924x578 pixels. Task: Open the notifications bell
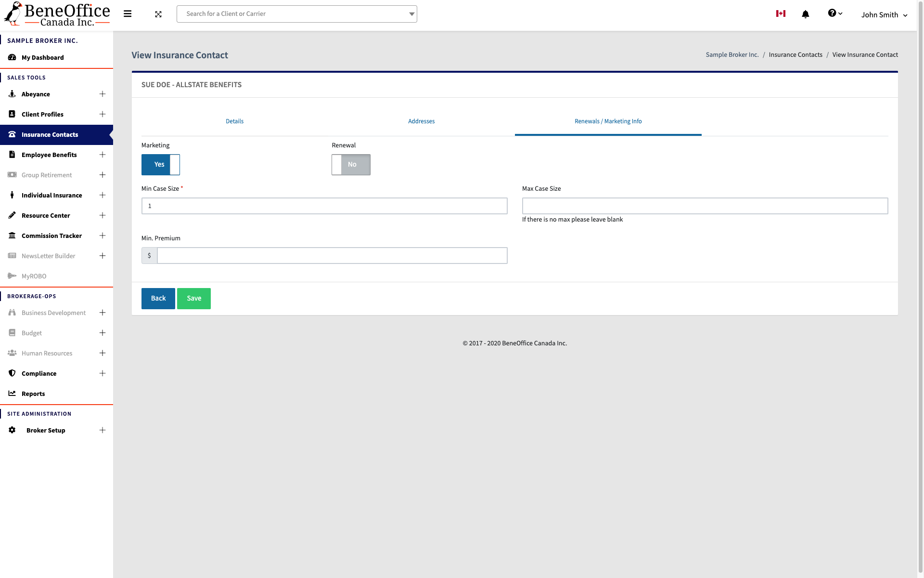805,14
